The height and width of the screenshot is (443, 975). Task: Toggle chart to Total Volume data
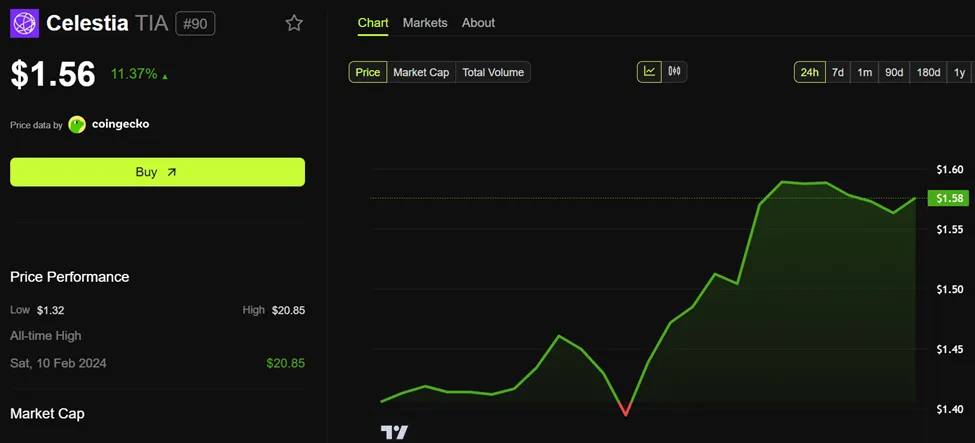pyautogui.click(x=493, y=72)
